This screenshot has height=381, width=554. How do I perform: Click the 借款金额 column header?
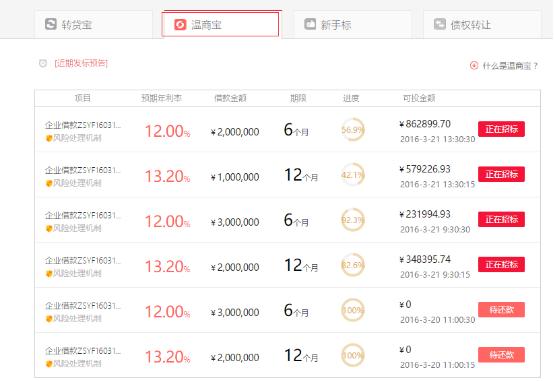pos(230,98)
